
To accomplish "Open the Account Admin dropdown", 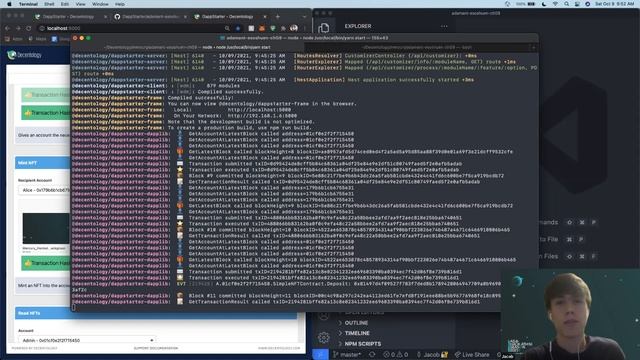I will click(87, 340).
